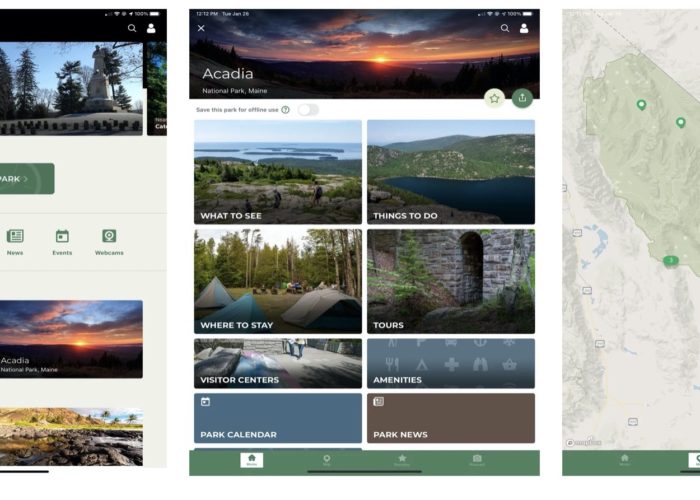
Task: Select camera tab on Acadia screen
Action: tap(477, 460)
